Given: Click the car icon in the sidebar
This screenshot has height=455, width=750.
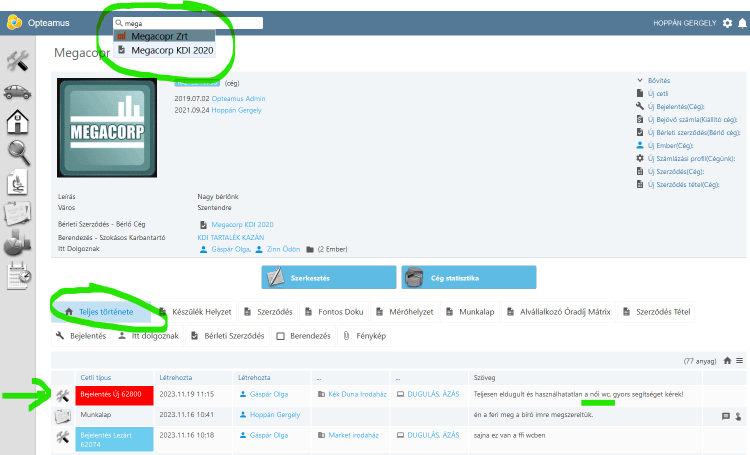Looking at the screenshot, I should pyautogui.click(x=17, y=92).
